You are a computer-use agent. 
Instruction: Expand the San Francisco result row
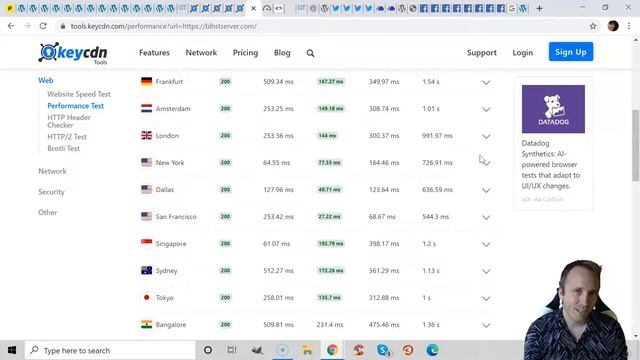click(486, 217)
